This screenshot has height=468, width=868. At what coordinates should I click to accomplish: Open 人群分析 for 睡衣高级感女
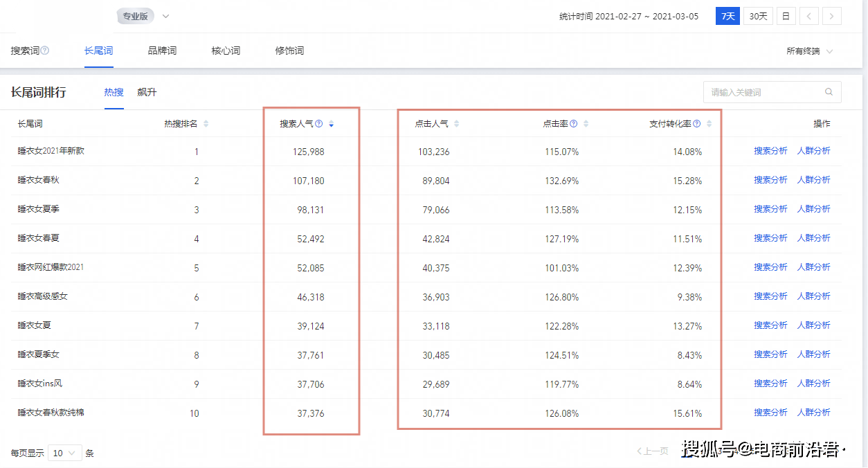click(x=814, y=296)
